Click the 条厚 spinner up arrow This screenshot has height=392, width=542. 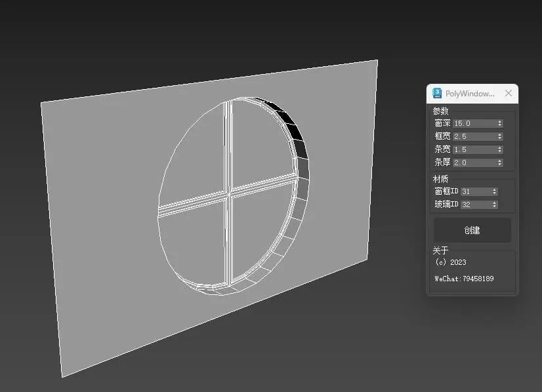point(499,161)
